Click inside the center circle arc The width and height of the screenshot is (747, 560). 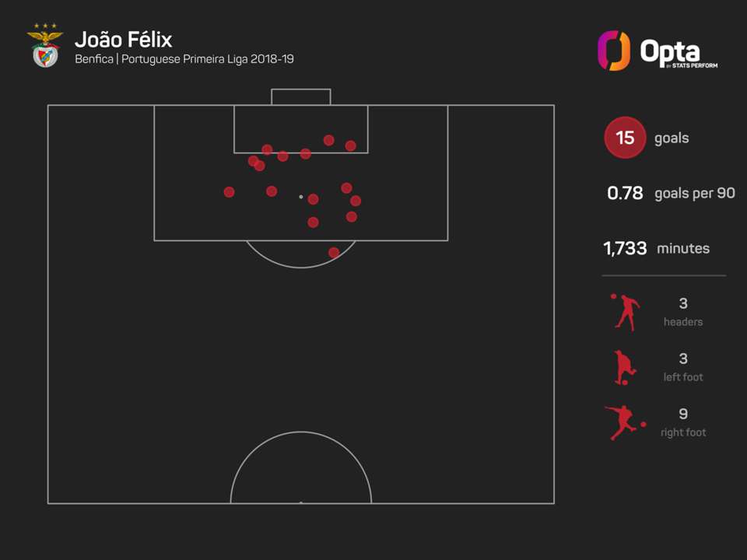[301, 474]
